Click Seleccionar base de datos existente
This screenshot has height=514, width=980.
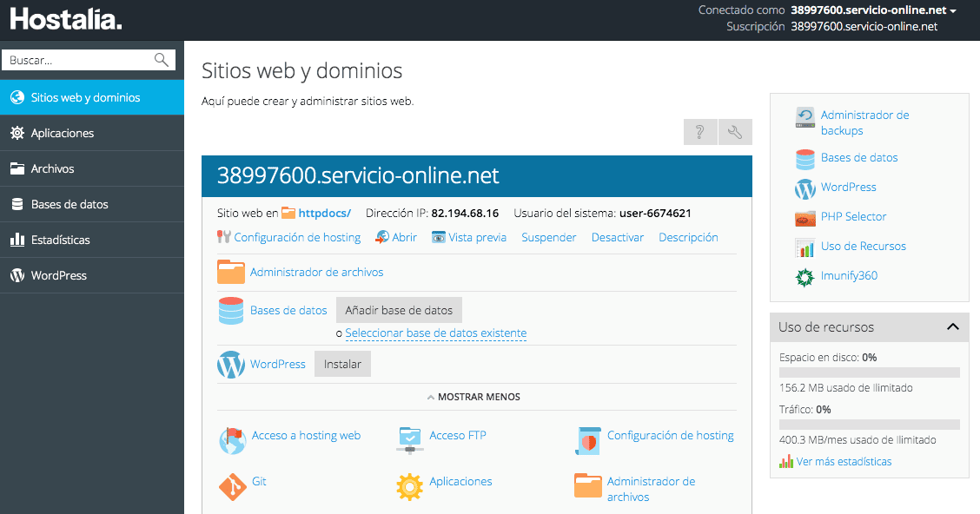435,333
